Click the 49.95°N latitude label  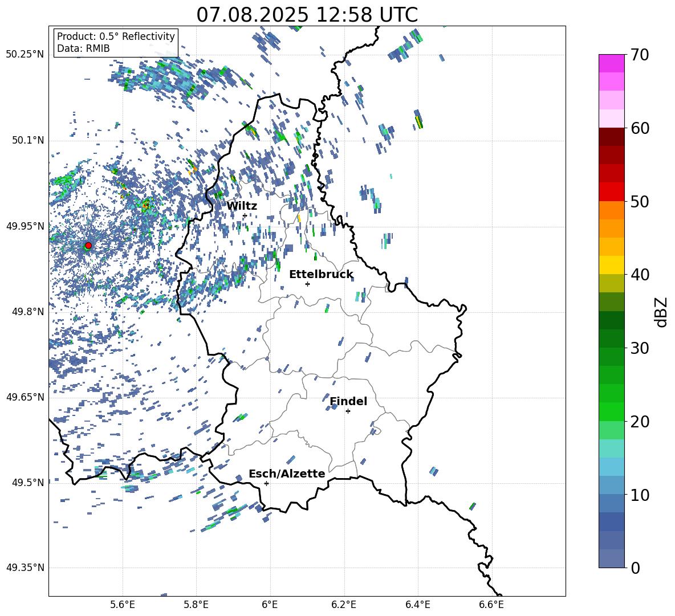click(x=26, y=226)
